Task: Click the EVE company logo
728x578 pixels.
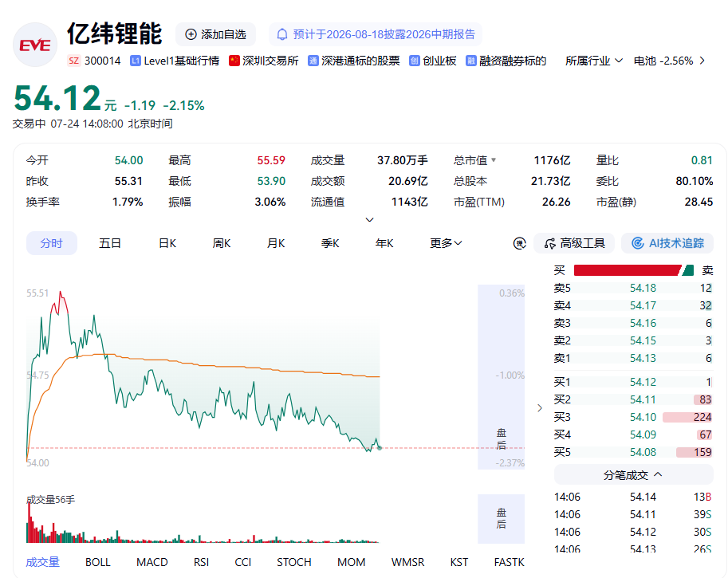Action: pos(35,45)
